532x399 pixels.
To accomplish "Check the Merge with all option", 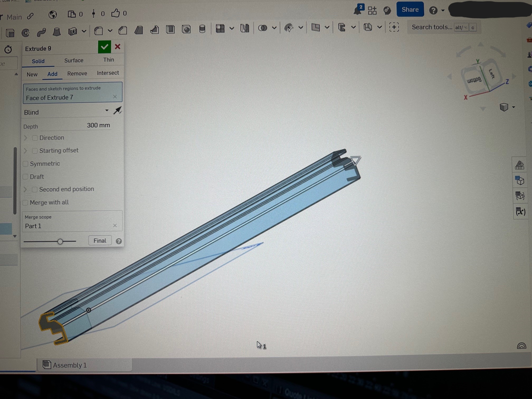I will 26,203.
